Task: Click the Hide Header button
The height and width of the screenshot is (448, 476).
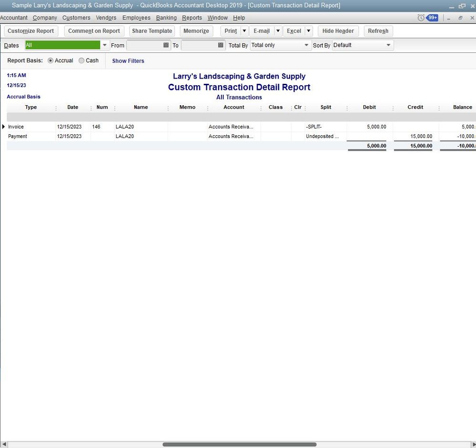Action: click(338, 31)
